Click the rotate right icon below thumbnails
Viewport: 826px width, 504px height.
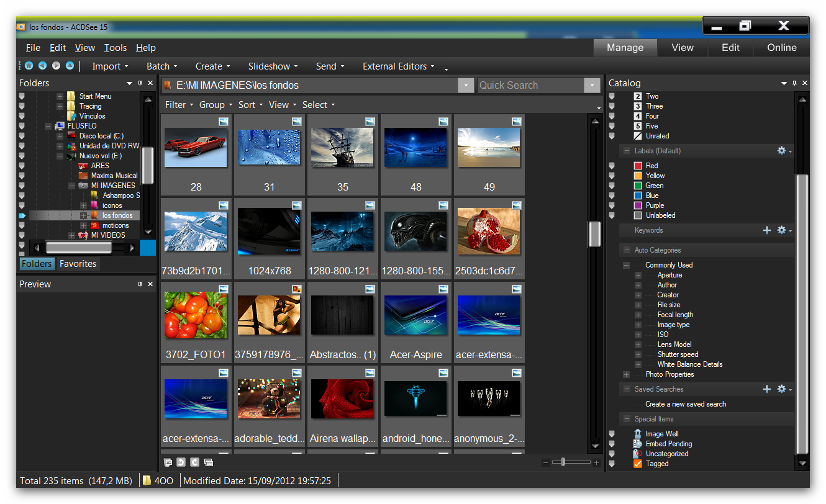(194, 462)
